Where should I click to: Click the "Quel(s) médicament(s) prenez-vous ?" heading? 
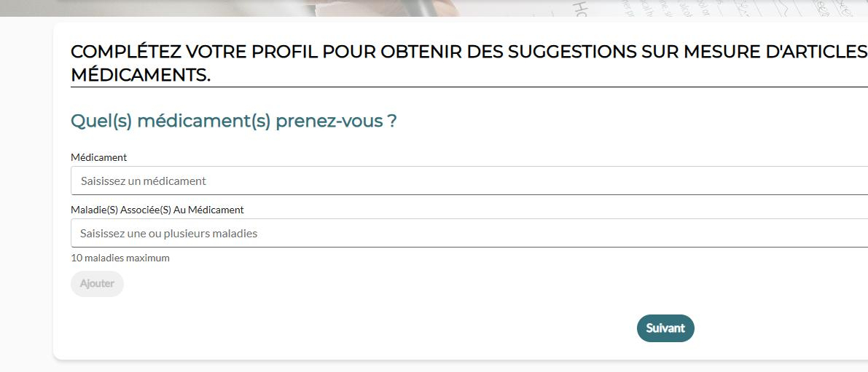233,121
